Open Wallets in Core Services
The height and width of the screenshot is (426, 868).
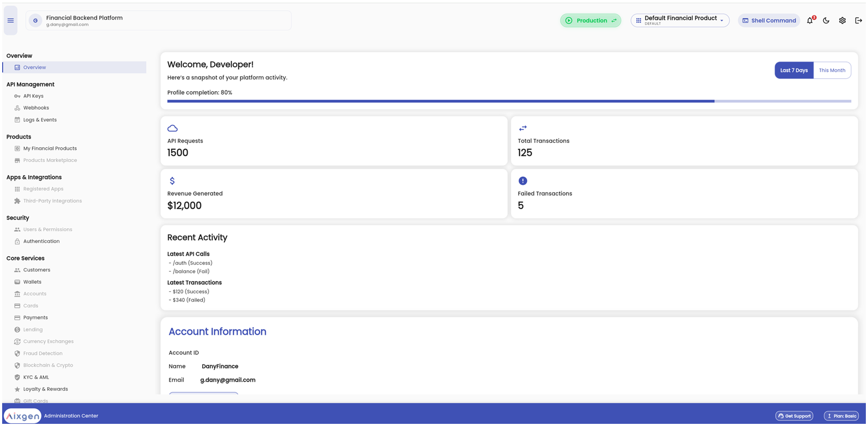(32, 281)
